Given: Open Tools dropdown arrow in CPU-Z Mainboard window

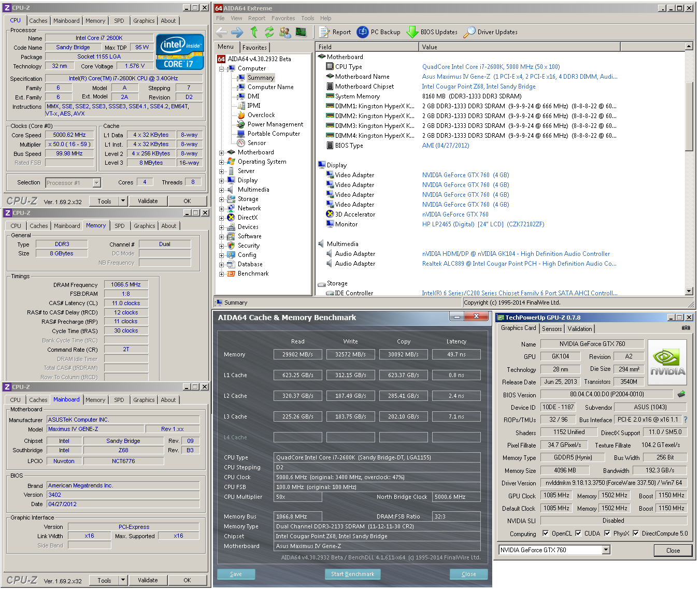Looking at the screenshot, I should [x=123, y=580].
